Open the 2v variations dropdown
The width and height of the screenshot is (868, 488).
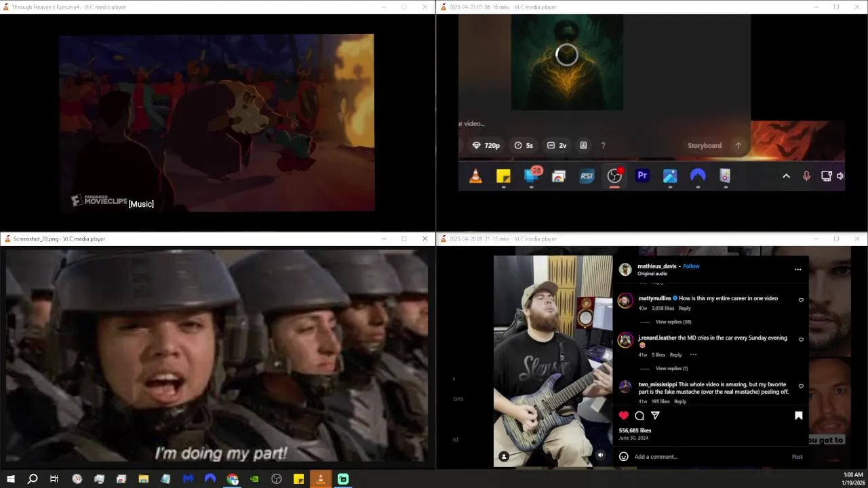(557, 145)
